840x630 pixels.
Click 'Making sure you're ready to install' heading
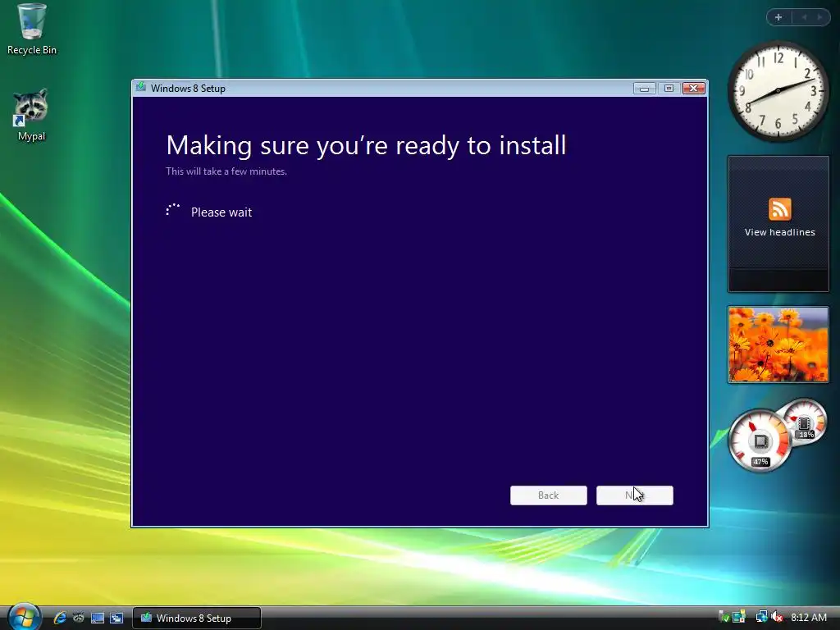tap(366, 146)
